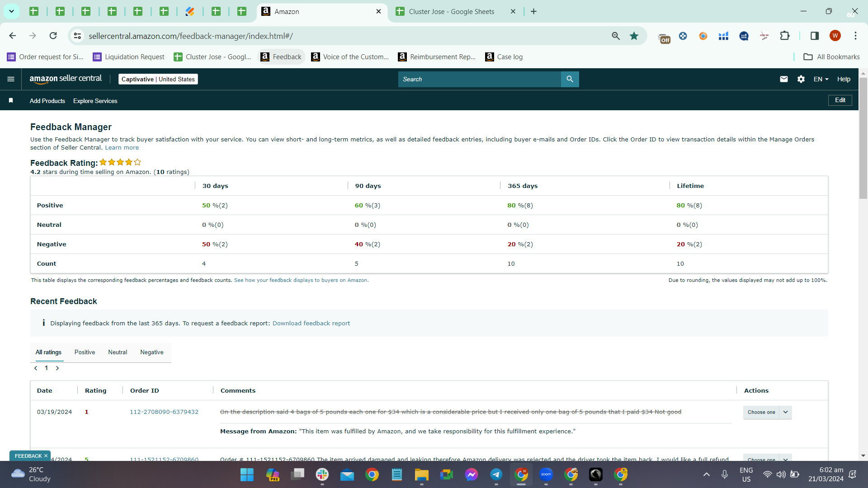Select the All ratings tab

[48, 352]
